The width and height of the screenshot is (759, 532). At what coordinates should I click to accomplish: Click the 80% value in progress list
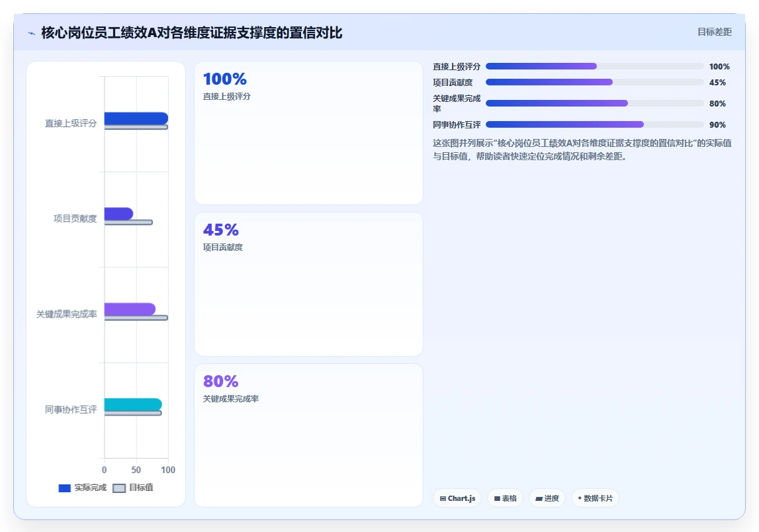click(x=717, y=104)
